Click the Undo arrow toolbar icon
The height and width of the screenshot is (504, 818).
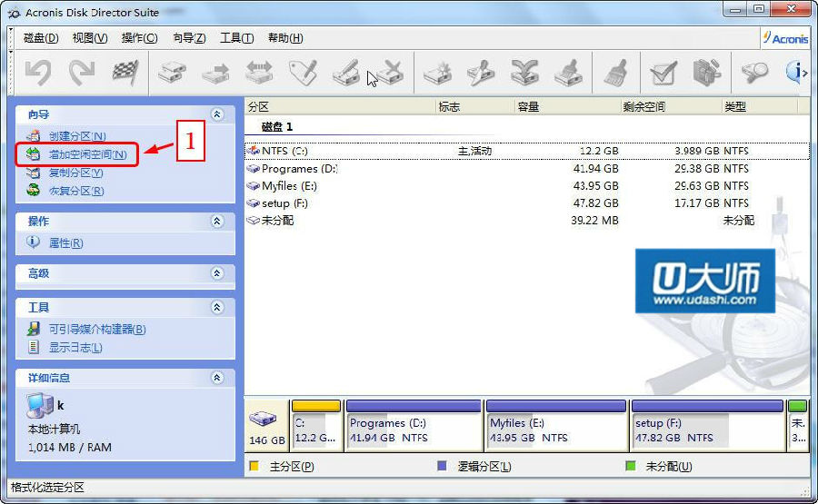[37, 73]
